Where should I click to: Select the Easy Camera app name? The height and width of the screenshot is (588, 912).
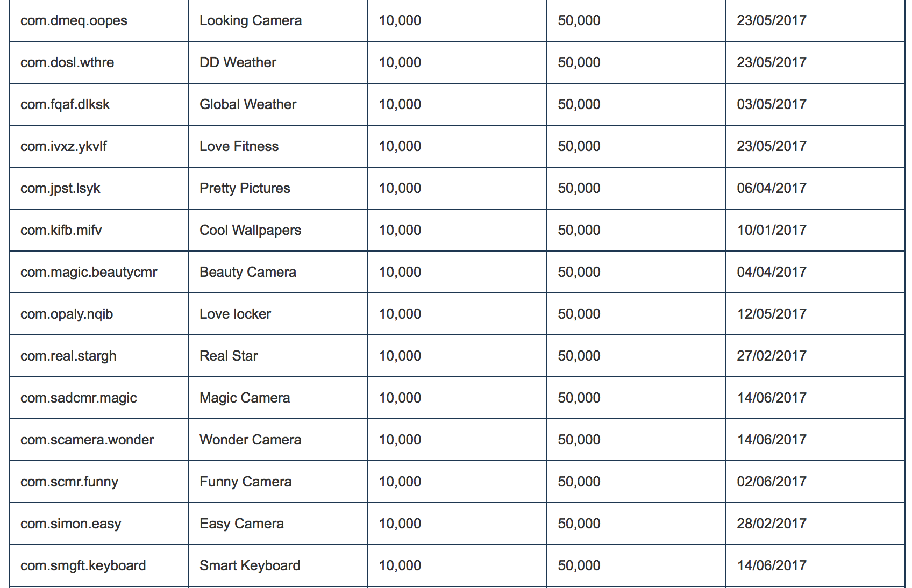(x=241, y=524)
